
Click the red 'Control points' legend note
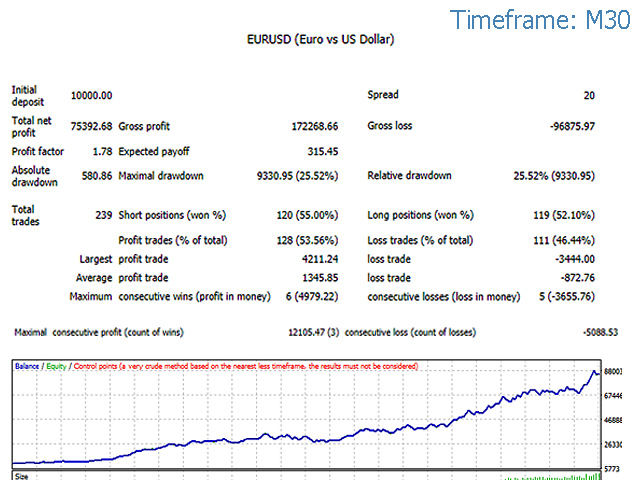(x=246, y=366)
